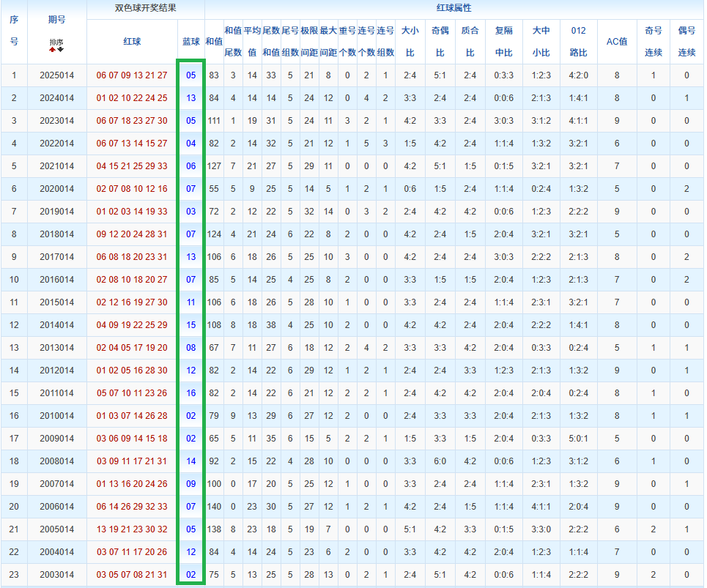Click the black descending sort arrow
The height and width of the screenshot is (588, 707).
(x=60, y=49)
